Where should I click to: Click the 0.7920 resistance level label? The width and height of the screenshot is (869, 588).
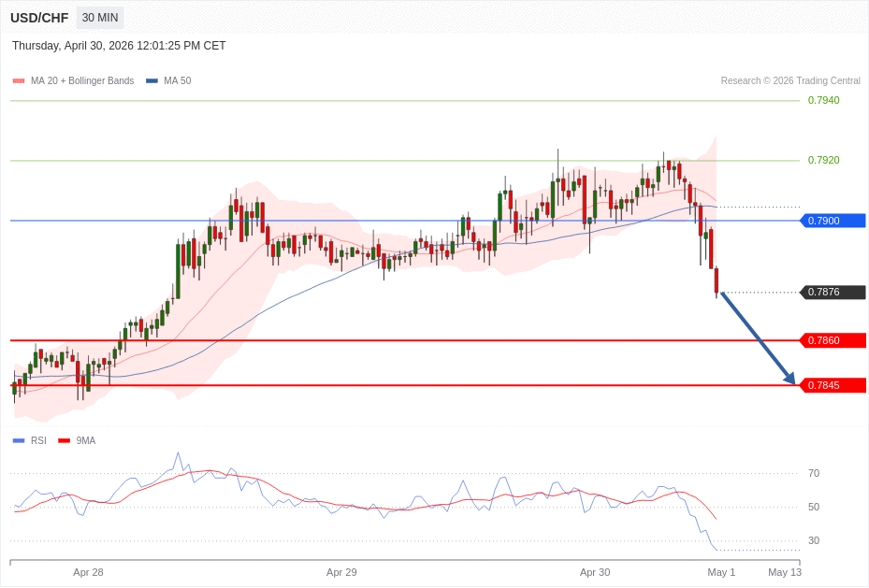click(823, 160)
